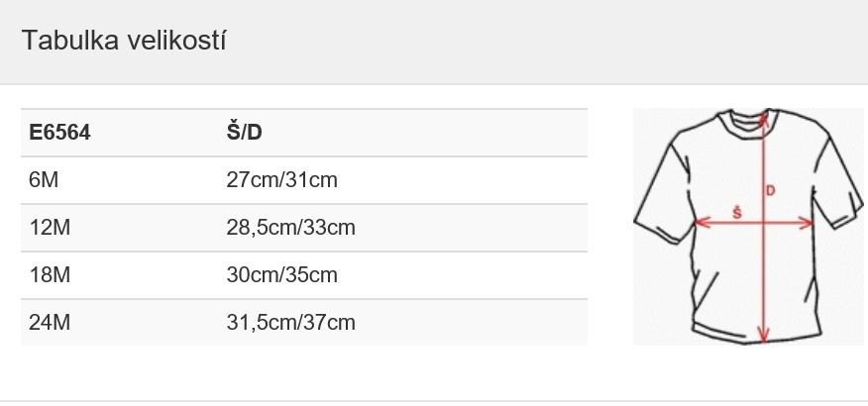Click the 28,5cm/33cm measurement cell

coord(290,228)
